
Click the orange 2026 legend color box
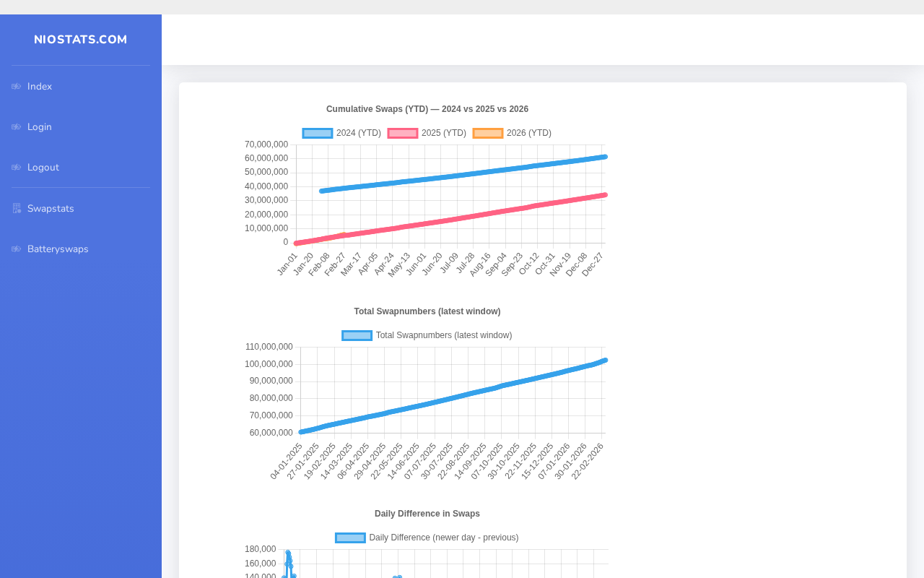click(488, 133)
